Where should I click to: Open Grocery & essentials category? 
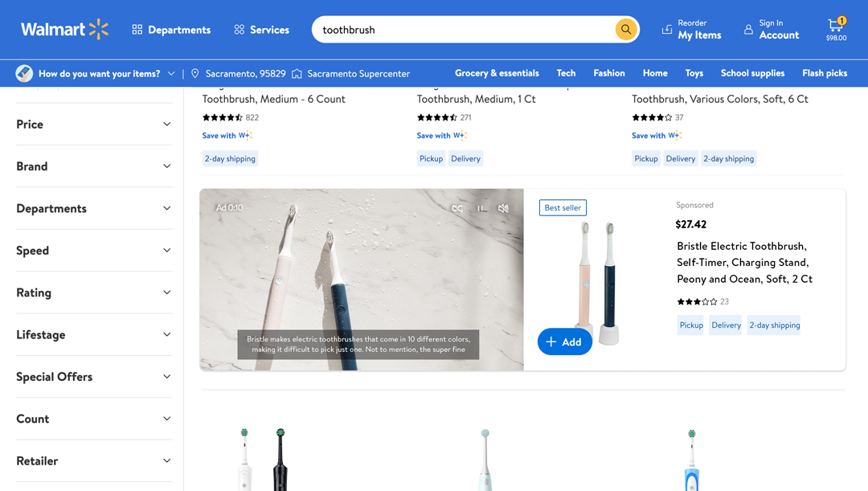tap(497, 73)
